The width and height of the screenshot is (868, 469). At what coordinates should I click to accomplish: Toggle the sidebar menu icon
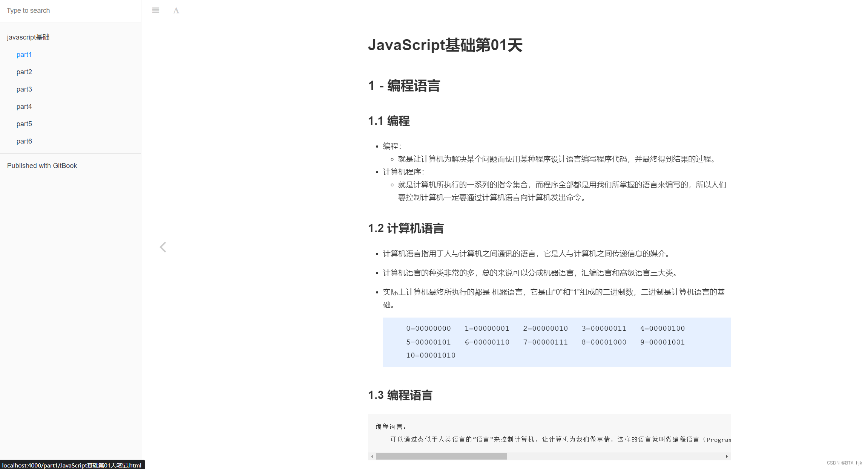coord(156,11)
